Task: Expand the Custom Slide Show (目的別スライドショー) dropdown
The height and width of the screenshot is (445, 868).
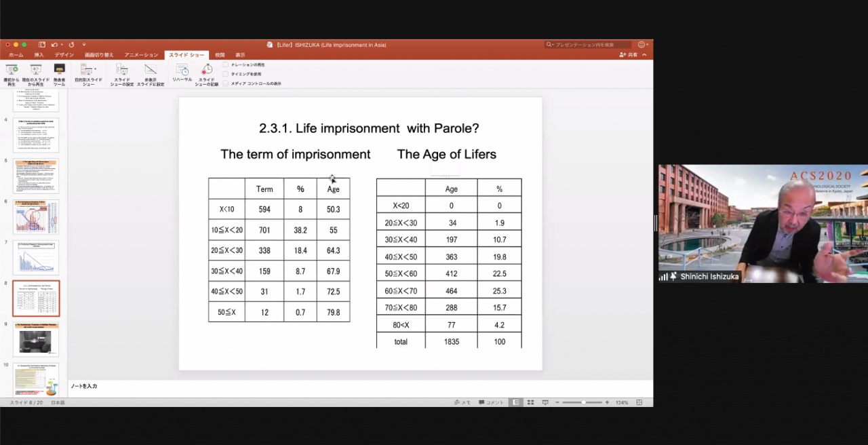Action: 95,69
